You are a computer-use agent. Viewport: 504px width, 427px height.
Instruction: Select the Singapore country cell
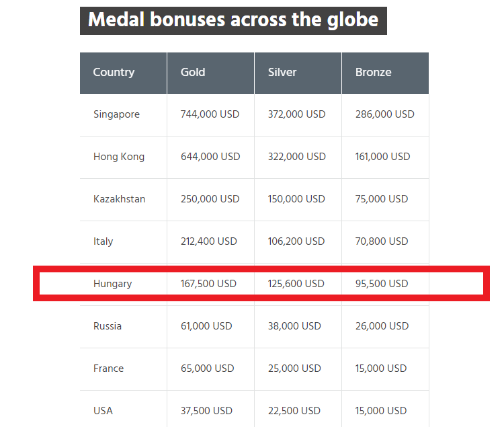click(x=124, y=115)
